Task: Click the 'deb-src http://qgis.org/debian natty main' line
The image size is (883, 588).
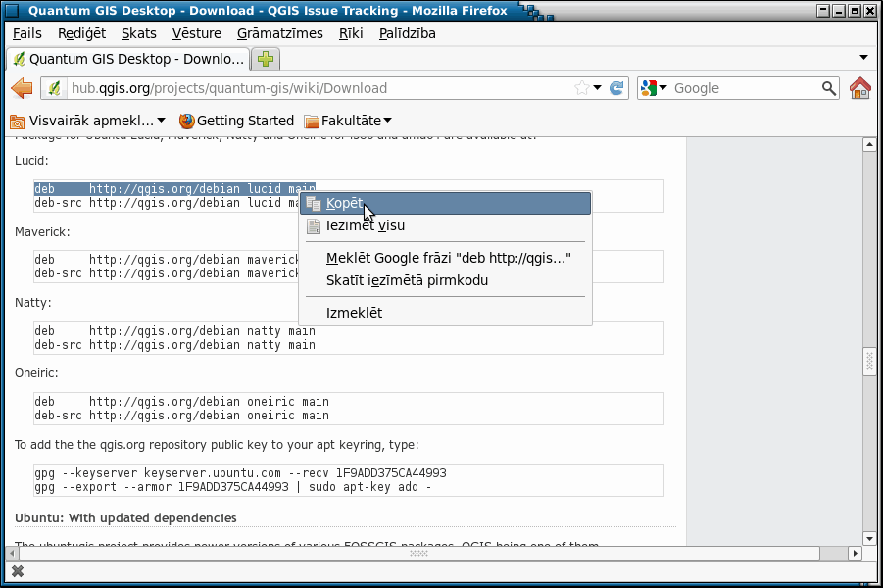Action: [174, 345]
